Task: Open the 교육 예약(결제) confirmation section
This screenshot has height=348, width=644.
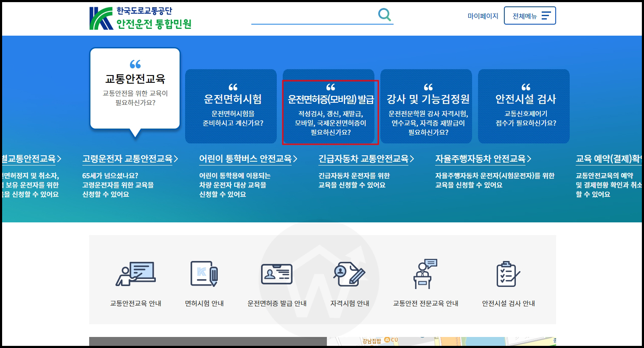Action: tap(607, 159)
